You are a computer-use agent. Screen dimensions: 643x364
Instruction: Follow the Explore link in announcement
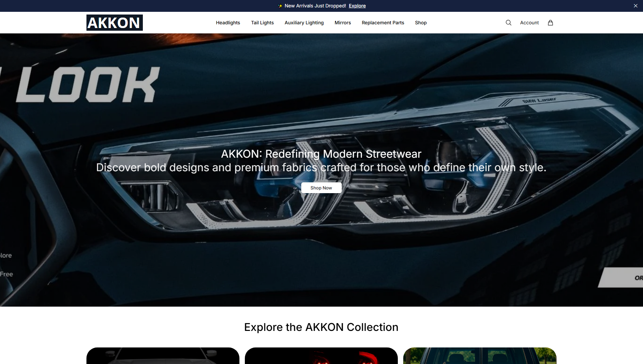click(x=357, y=6)
